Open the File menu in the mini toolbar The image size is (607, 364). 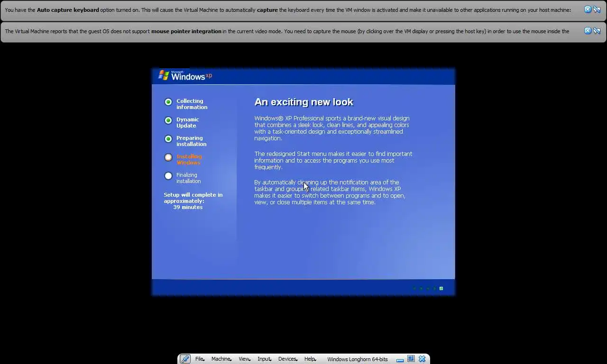point(200,359)
